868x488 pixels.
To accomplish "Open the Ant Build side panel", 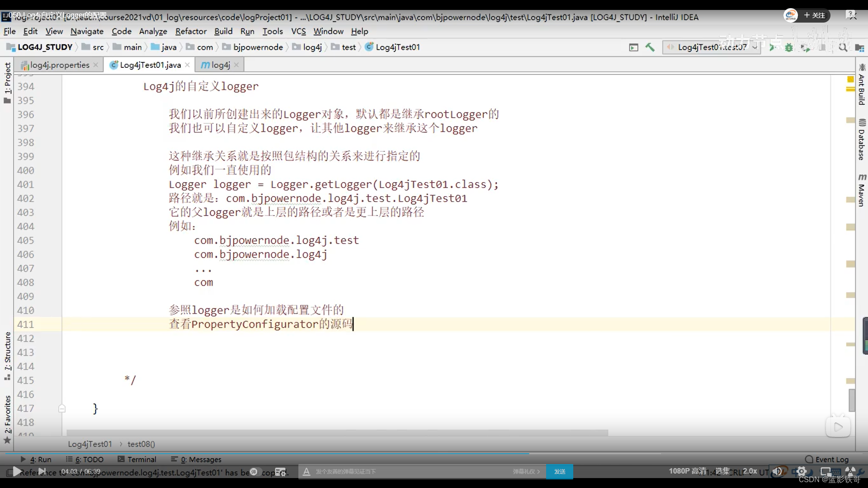I will [862, 84].
